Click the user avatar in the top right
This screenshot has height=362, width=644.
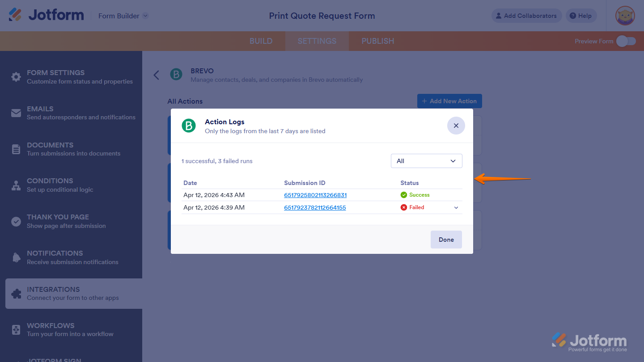pyautogui.click(x=625, y=16)
